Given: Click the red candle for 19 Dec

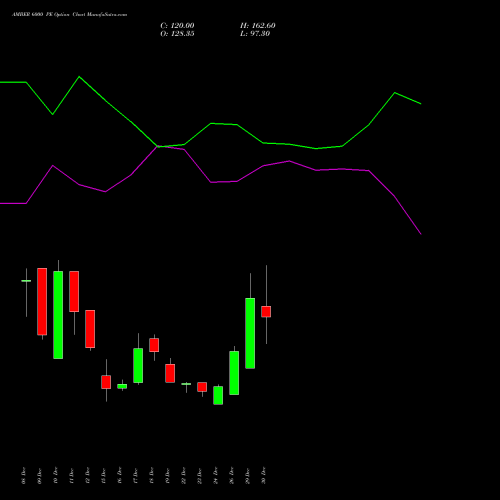Looking at the screenshot, I should [170, 373].
